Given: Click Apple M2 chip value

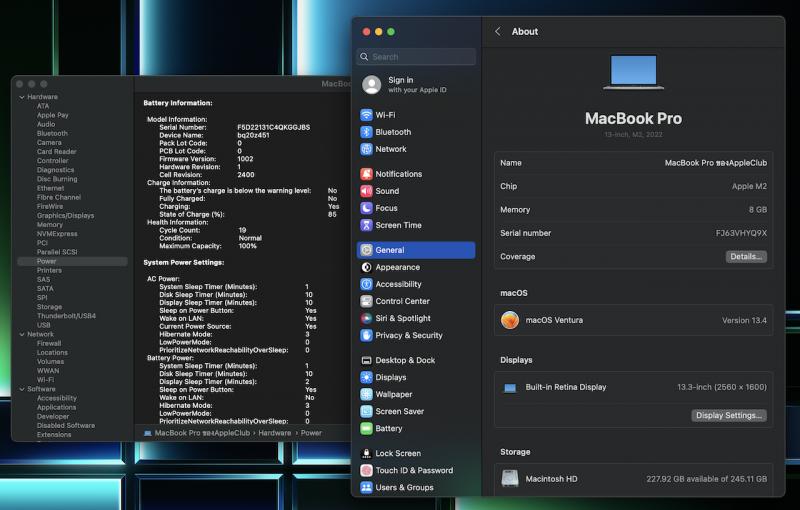Looking at the screenshot, I should click(749, 186).
